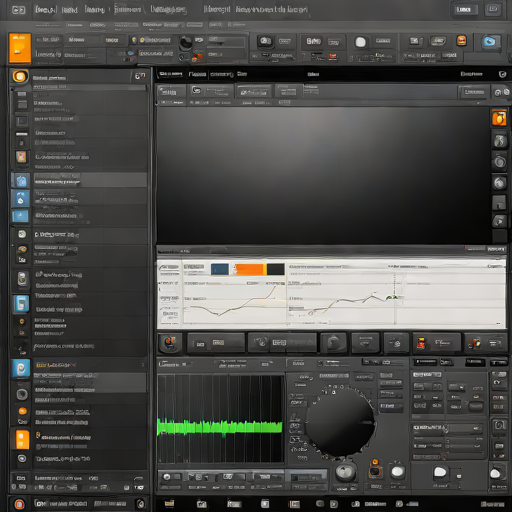Toggle the white oval switch in the bottom-right corner

pos(495,474)
